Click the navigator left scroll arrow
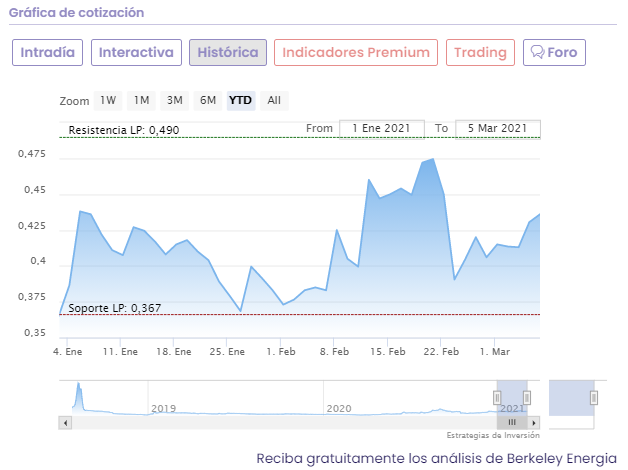The width and height of the screenshot is (628, 470). point(65,423)
